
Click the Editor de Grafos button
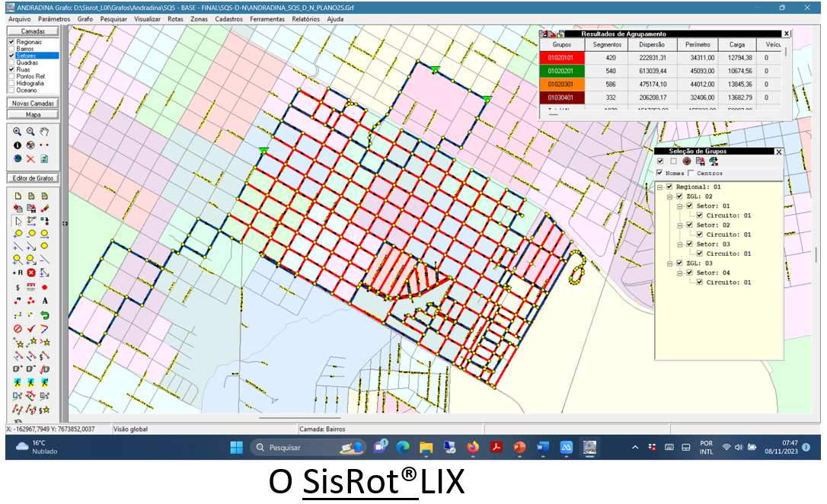pyautogui.click(x=33, y=178)
